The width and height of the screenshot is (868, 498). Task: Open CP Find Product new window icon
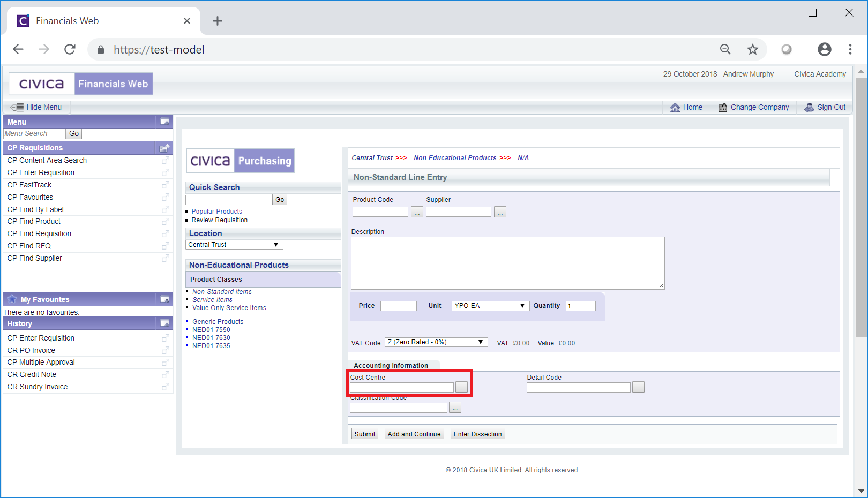pos(165,221)
